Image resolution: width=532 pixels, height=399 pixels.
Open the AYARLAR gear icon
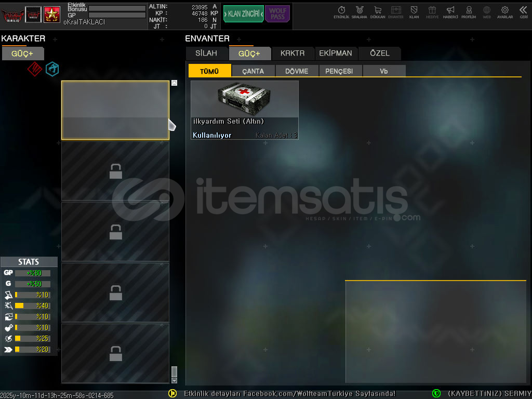click(505, 12)
